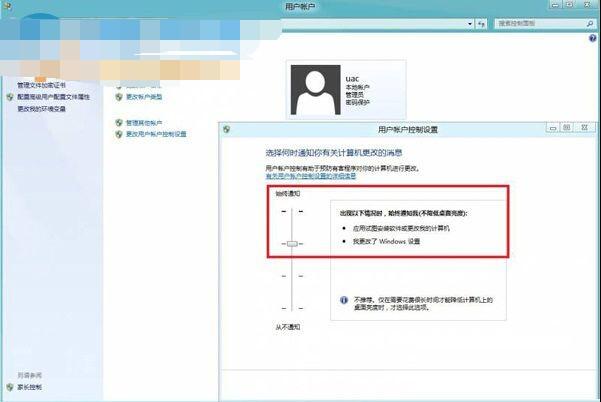The width and height of the screenshot is (601, 402).
Task: Click the shield icon beside 更改用户帐户控制设置
Action: click(118, 133)
